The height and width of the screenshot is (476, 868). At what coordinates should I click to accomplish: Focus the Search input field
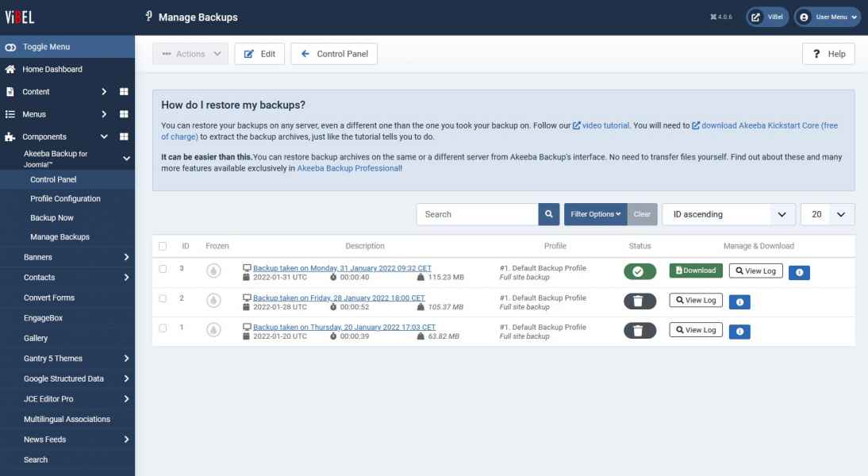(x=477, y=214)
